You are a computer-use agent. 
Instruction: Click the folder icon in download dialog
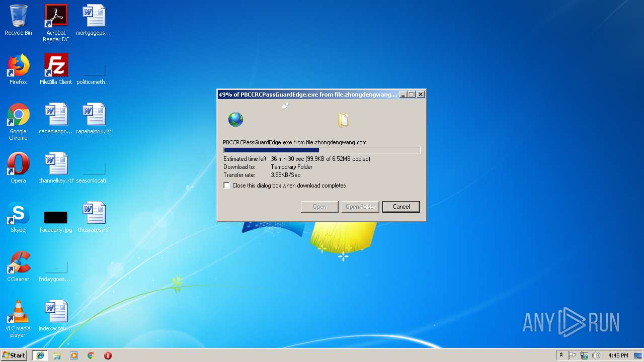343,120
